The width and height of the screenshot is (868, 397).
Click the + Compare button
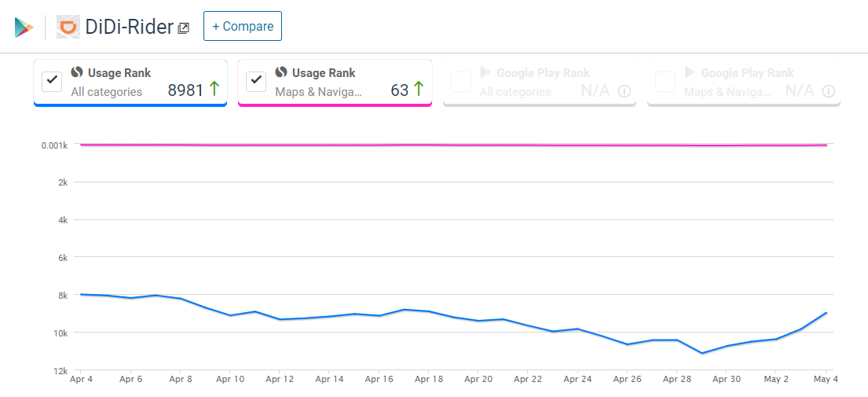[x=242, y=26]
